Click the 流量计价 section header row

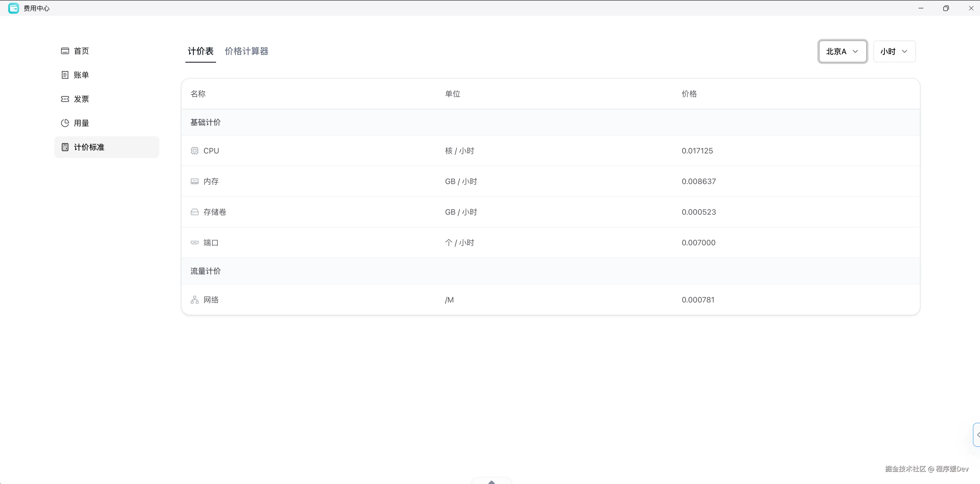pos(205,271)
